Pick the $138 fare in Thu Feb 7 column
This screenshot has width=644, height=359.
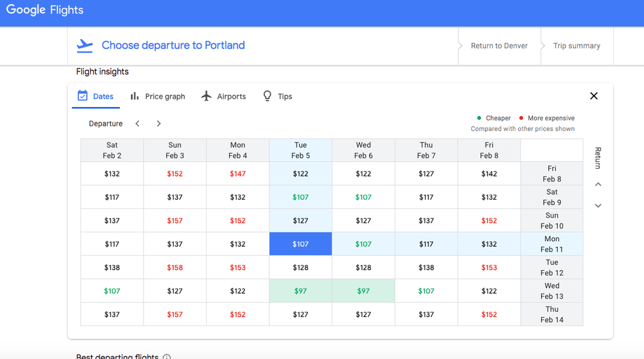coord(426,267)
